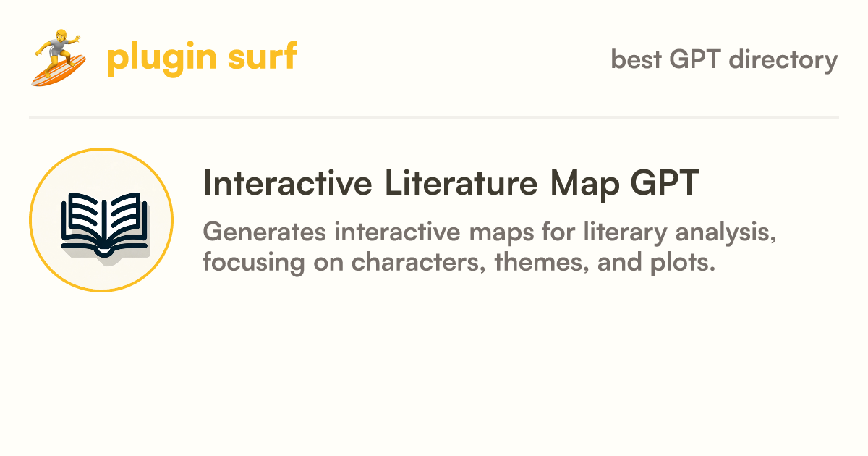Select the 'Generates interactive maps' description line
This screenshot has width=868, height=456.
490,233
